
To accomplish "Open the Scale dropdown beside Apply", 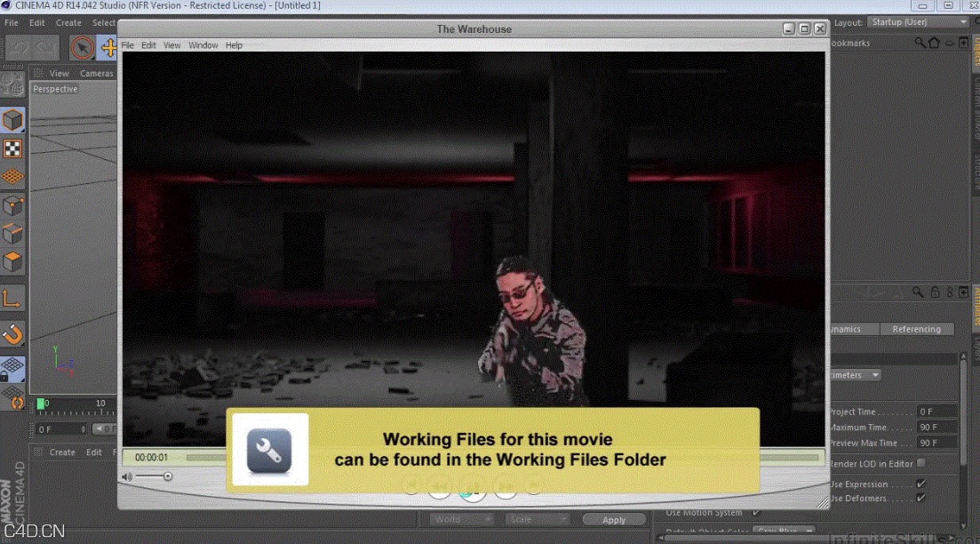I will [x=537, y=520].
